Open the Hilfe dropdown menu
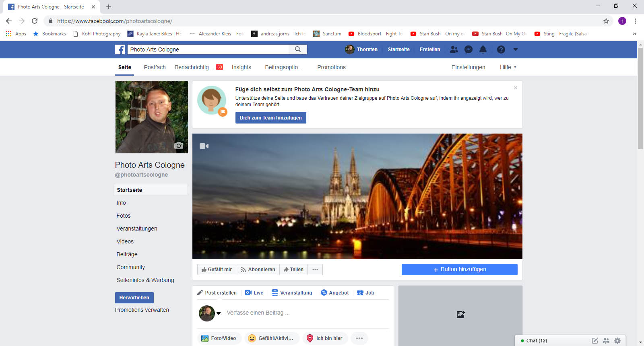Image resolution: width=644 pixels, height=346 pixels. (508, 67)
